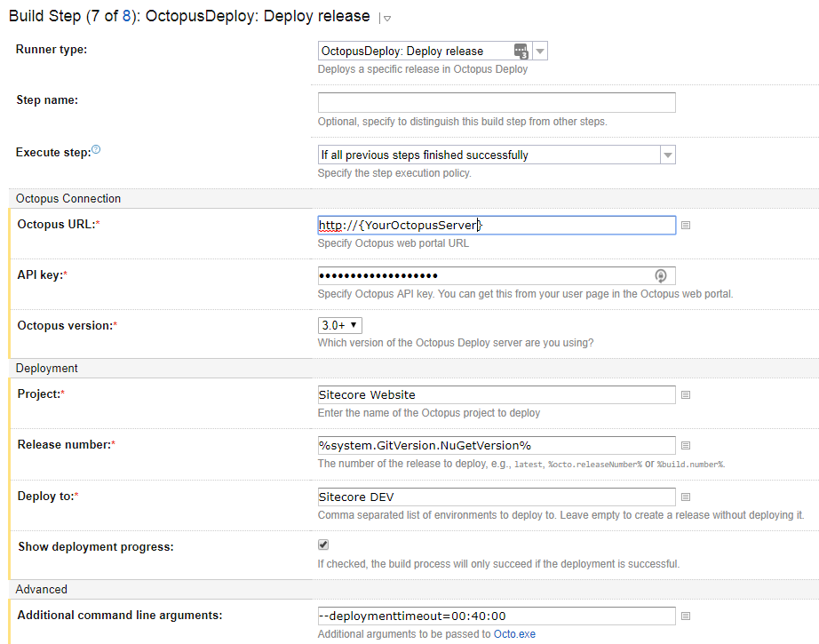The width and height of the screenshot is (819, 644).
Task: Open help icon next to Execute step
Action: tap(96, 150)
